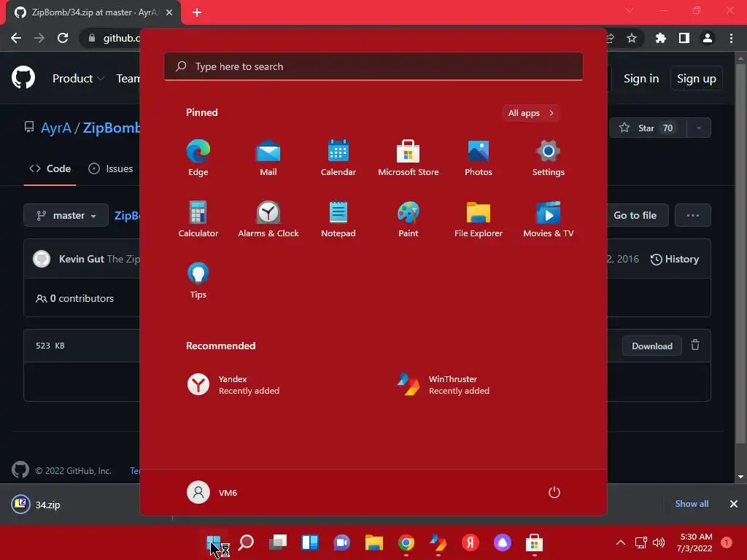
Task: Launch the Mail app
Action: pos(268,158)
